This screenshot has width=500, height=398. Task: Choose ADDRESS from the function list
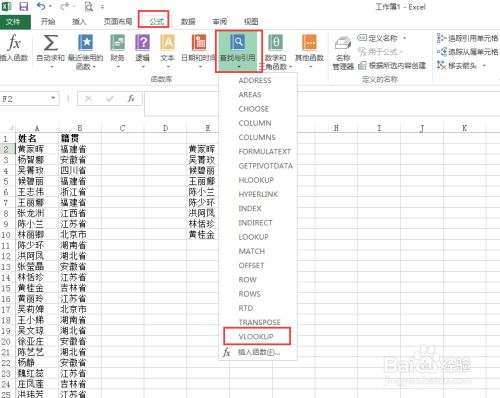257,80
